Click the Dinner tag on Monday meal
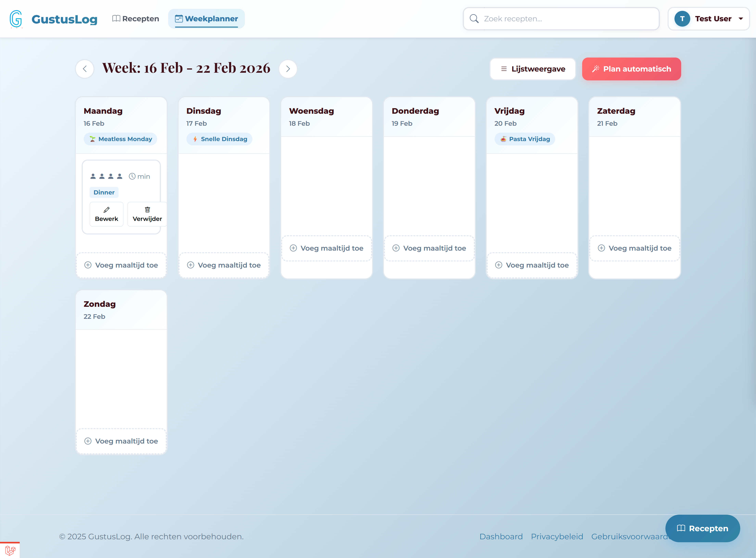 click(104, 192)
